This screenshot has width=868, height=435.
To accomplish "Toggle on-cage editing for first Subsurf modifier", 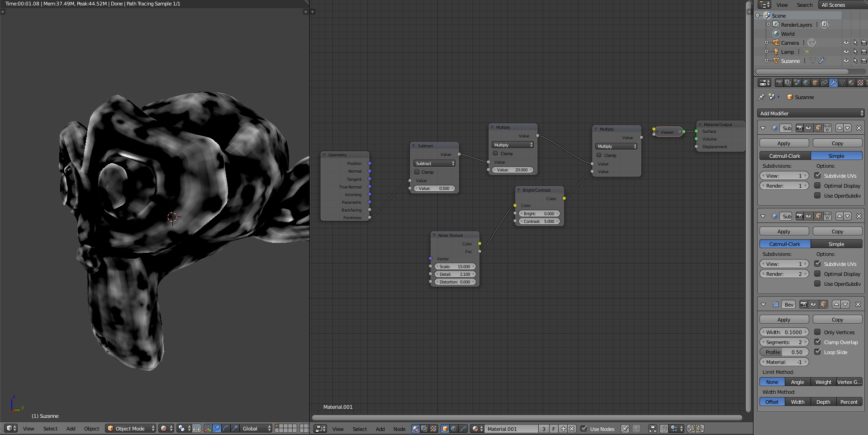I will (x=827, y=128).
